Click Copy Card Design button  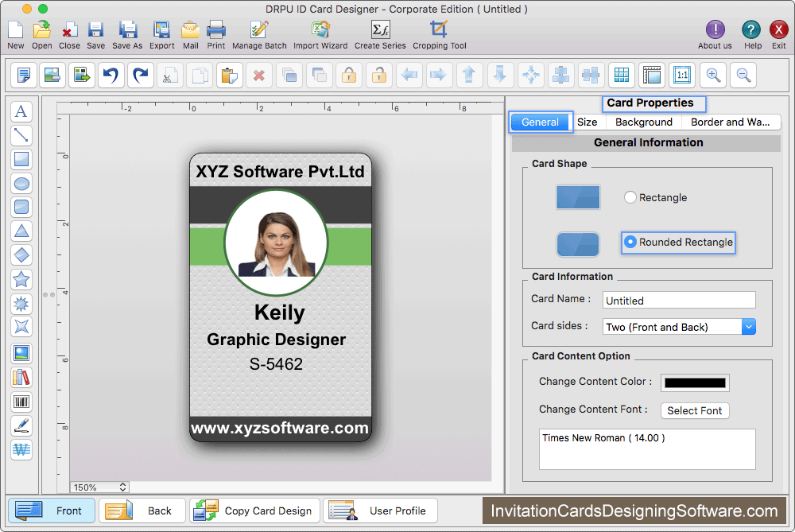coord(254,511)
